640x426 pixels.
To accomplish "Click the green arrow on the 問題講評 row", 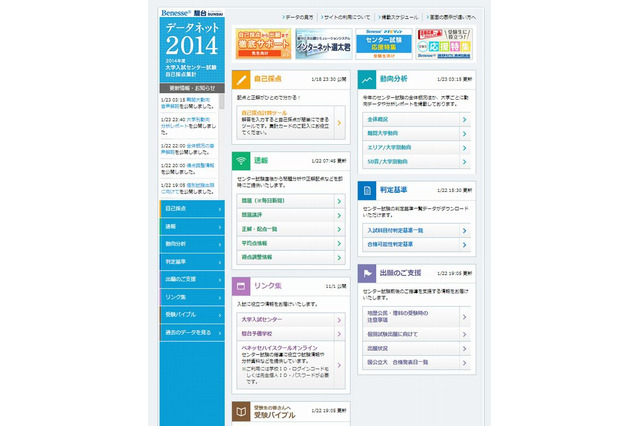I will pyautogui.click(x=339, y=215).
